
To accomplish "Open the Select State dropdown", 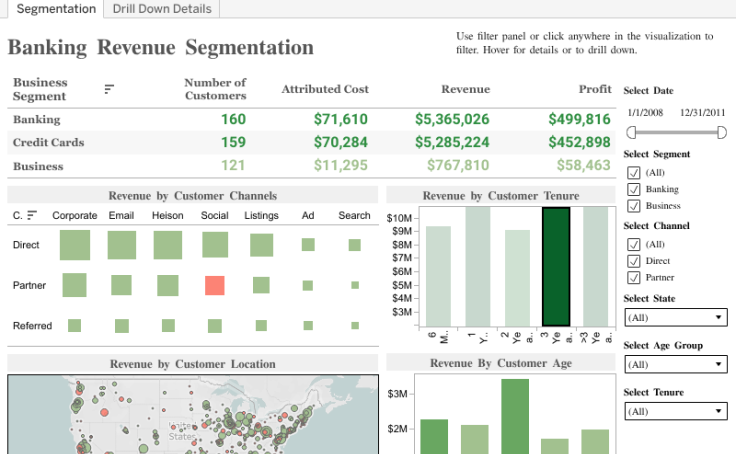I will pyautogui.click(x=675, y=318).
